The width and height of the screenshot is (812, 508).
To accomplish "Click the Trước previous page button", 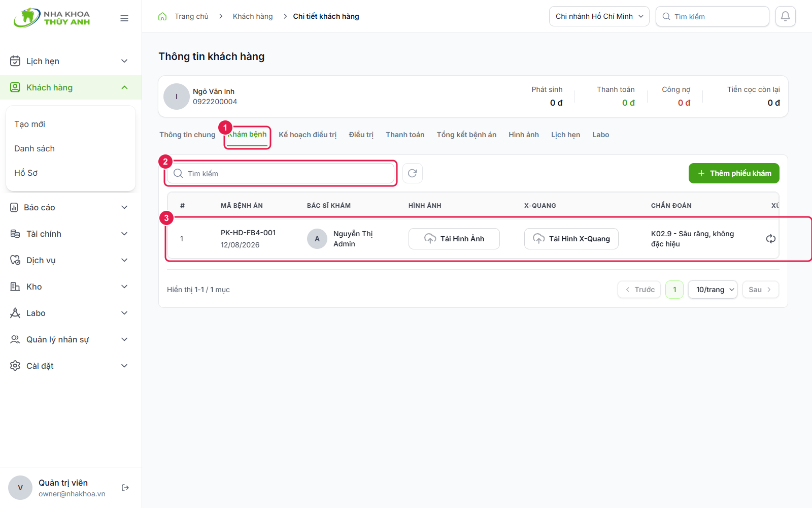I will tap(639, 290).
